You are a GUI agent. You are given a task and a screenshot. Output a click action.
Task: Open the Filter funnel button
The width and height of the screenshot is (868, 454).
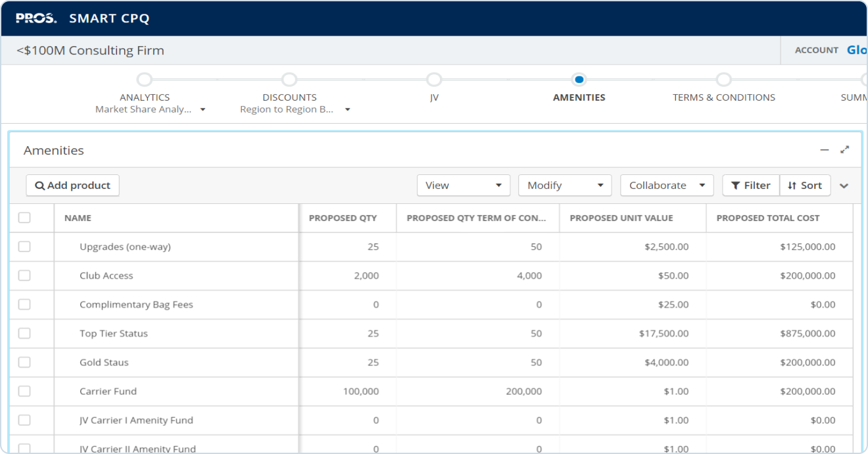click(x=750, y=186)
